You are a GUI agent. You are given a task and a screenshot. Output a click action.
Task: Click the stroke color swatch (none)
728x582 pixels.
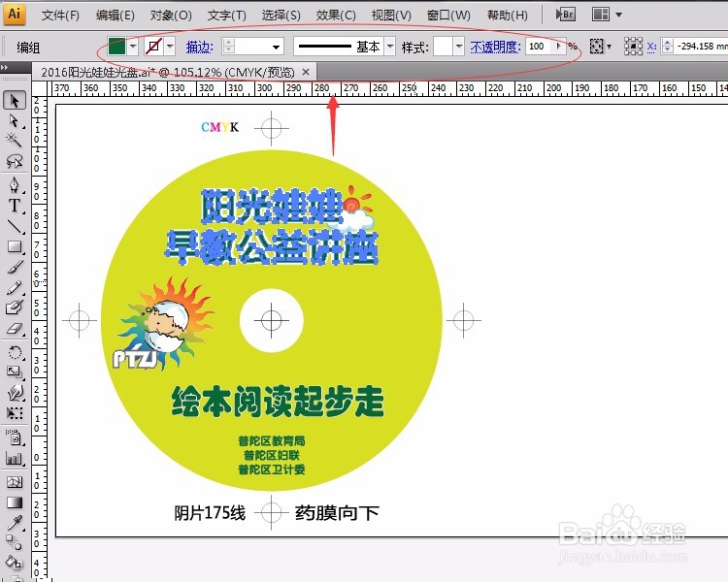point(153,47)
